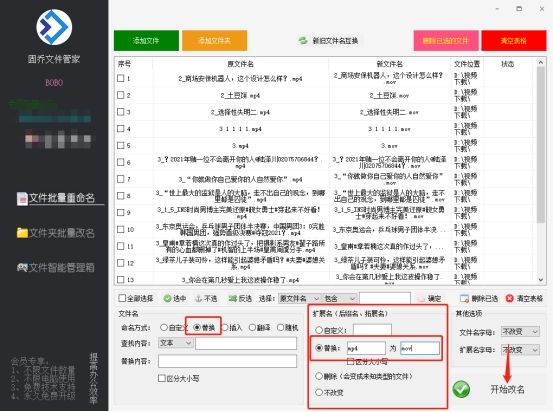Select the 自定义 naming mode radio
The width and height of the screenshot is (553, 412).
(164, 327)
